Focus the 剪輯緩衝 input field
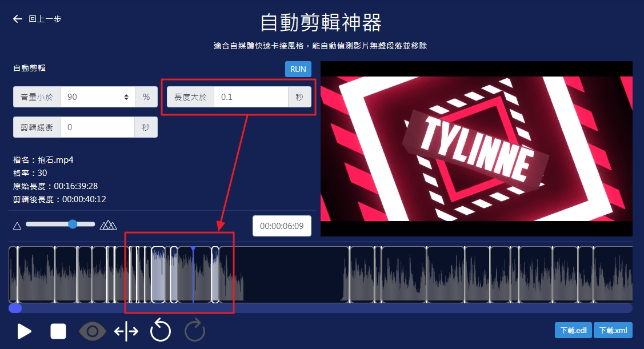The width and height of the screenshot is (644, 349). tap(97, 127)
